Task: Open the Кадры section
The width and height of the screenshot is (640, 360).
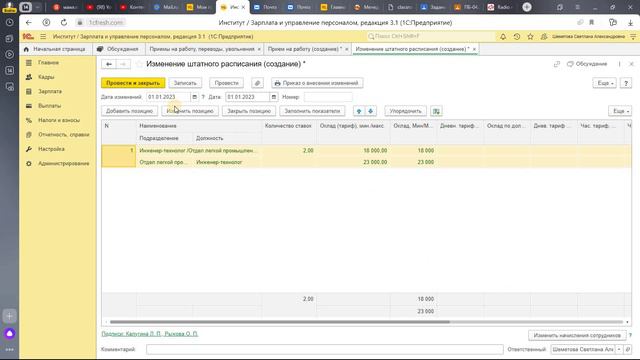Action: 46,77
